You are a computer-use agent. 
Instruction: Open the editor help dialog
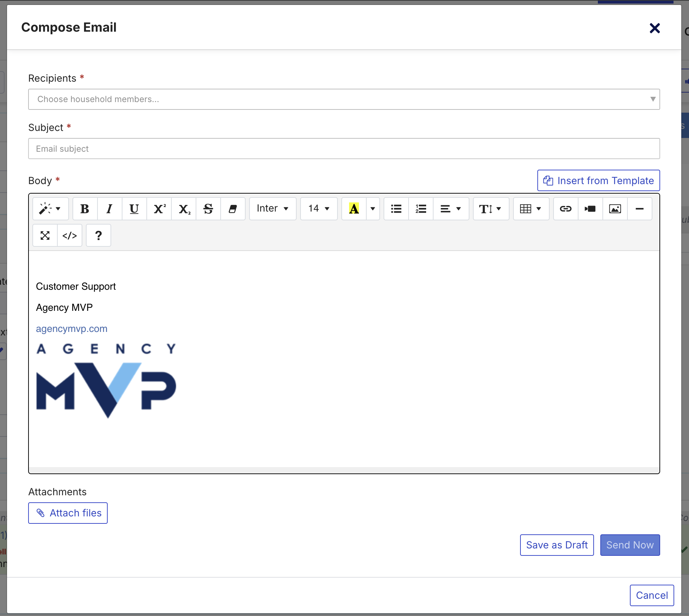tap(99, 235)
